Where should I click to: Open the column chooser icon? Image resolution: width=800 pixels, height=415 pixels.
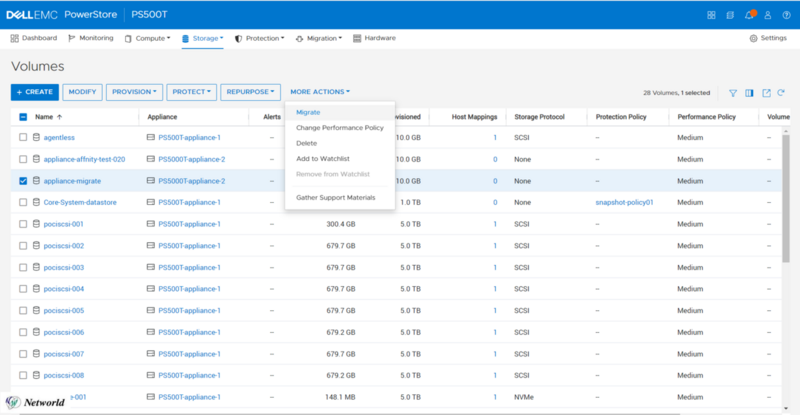[x=749, y=93]
